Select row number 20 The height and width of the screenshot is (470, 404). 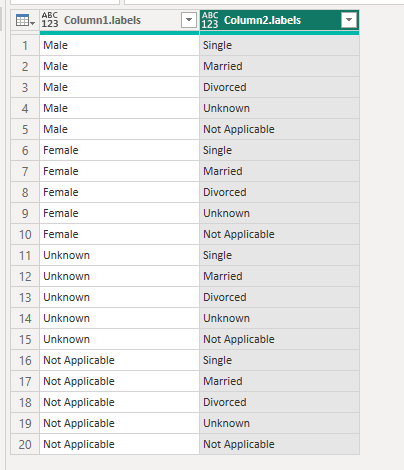(x=25, y=444)
